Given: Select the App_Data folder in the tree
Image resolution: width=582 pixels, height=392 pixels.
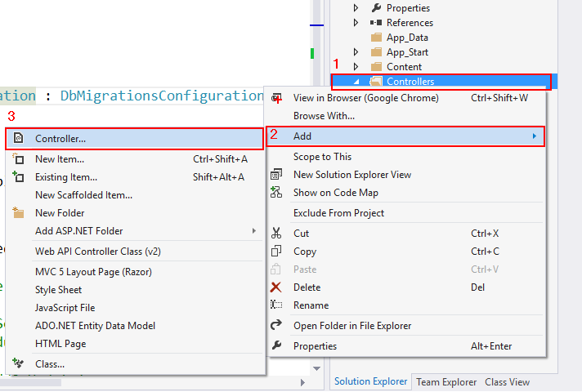Looking at the screenshot, I should click(407, 38).
